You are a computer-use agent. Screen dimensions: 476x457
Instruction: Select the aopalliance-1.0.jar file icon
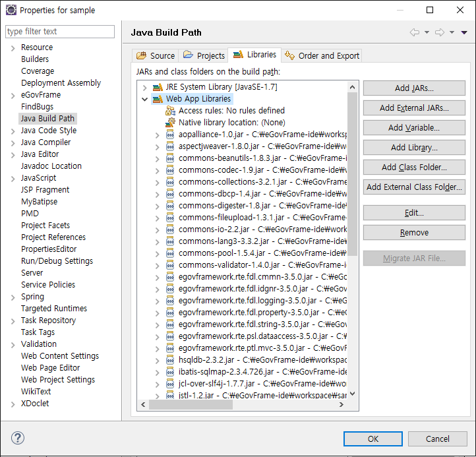tap(170, 135)
